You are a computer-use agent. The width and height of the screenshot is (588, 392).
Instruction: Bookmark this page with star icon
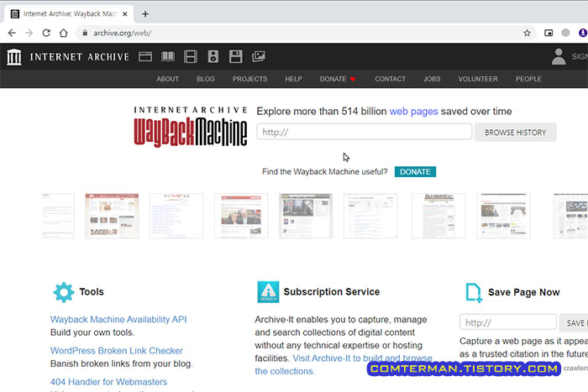point(527,33)
